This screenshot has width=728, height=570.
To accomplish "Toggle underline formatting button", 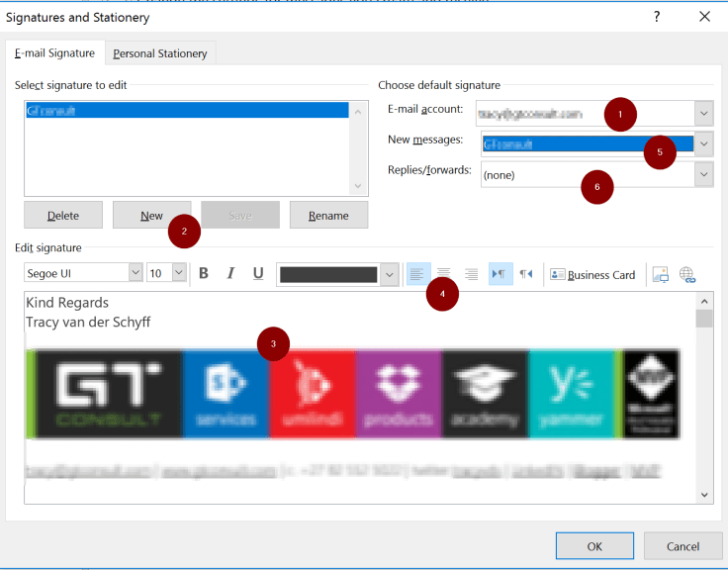I will pyautogui.click(x=258, y=274).
